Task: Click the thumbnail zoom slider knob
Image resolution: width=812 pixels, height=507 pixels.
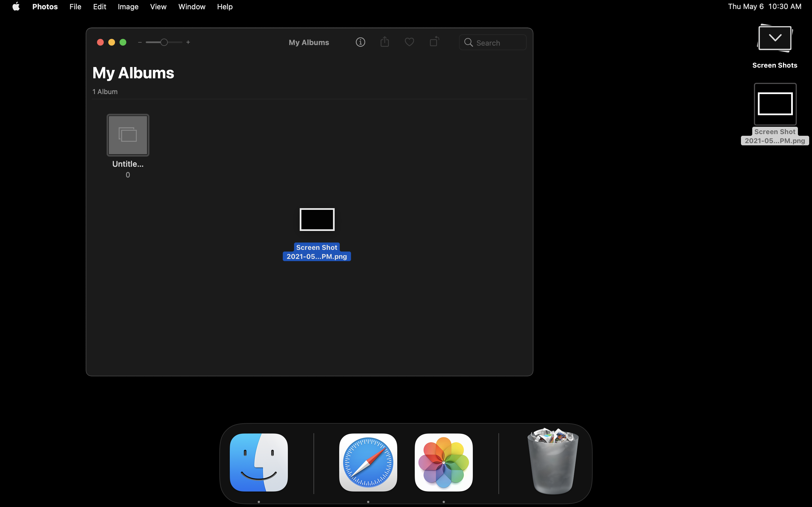Action: coord(164,42)
